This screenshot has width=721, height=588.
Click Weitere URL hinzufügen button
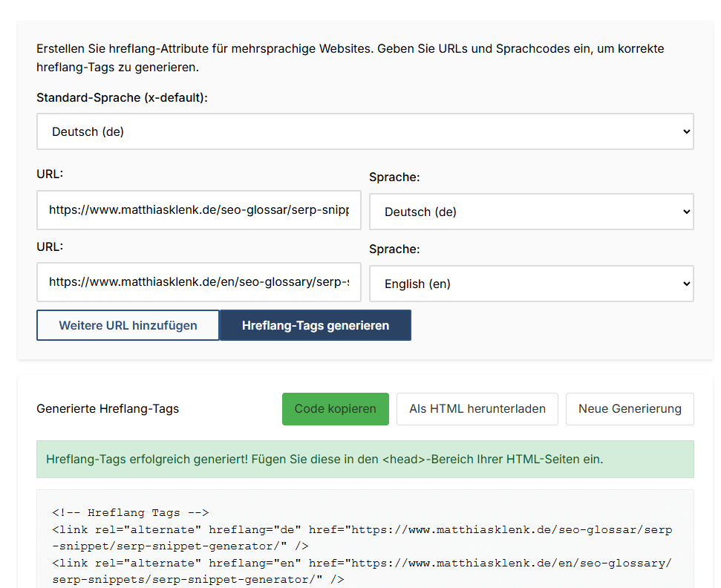point(128,325)
